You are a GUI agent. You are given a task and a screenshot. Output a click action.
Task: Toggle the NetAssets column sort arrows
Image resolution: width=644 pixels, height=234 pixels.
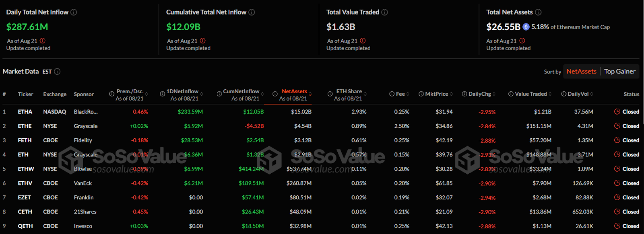(310, 94)
